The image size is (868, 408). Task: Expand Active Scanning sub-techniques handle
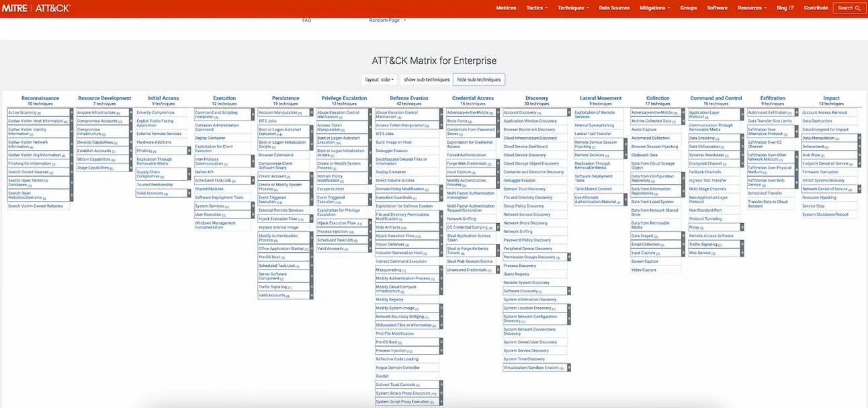(x=71, y=112)
